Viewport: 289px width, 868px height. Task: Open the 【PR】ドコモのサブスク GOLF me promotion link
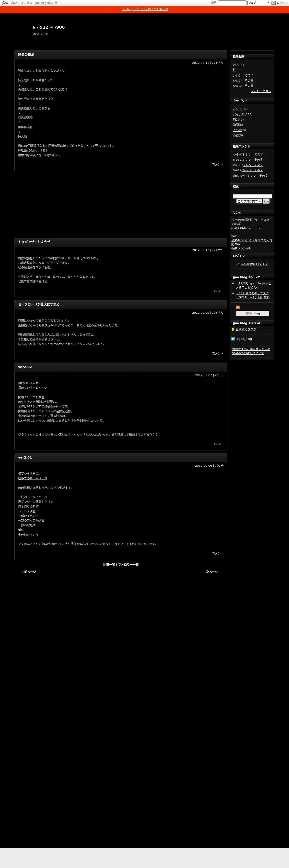(x=253, y=295)
